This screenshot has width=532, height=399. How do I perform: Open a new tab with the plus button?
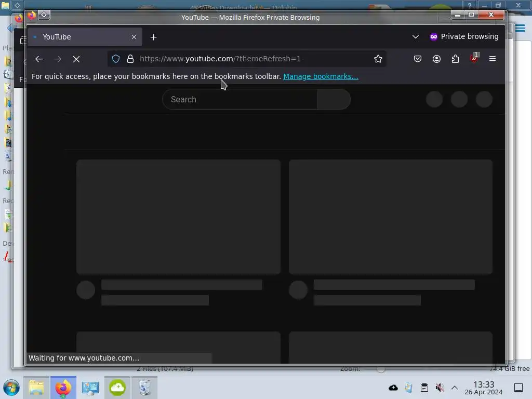coord(153,37)
